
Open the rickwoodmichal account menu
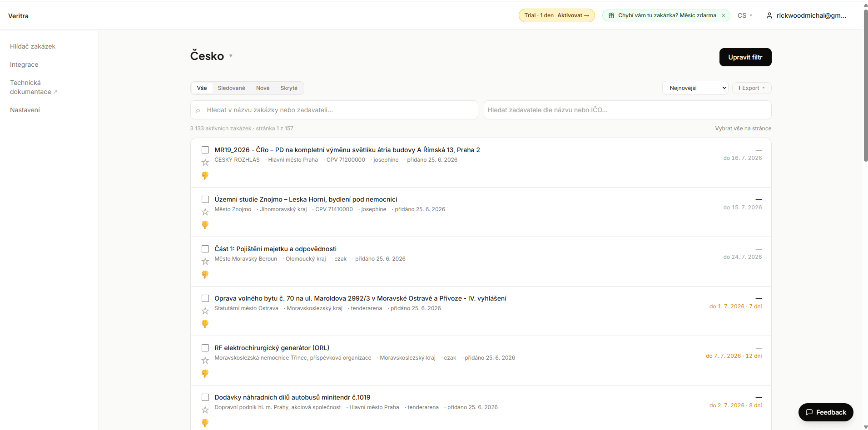[807, 15]
